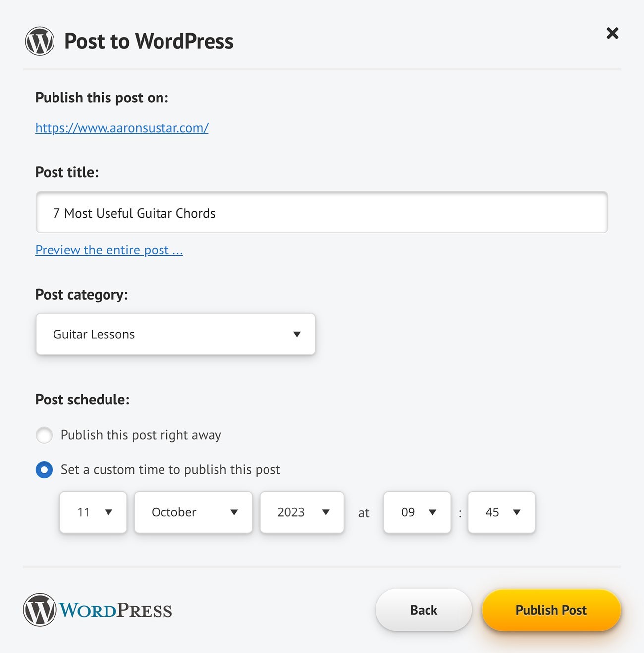Select the 'Publish this post right away' option
This screenshot has height=653, width=644.
click(44, 435)
